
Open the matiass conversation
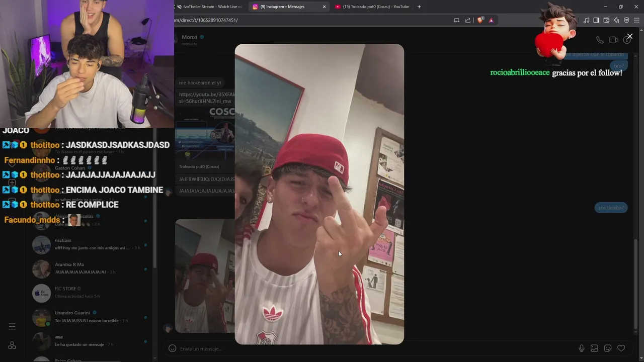90,244
